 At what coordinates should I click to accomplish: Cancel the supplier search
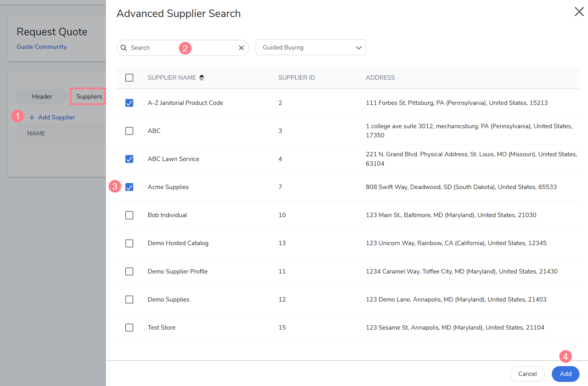(x=527, y=374)
